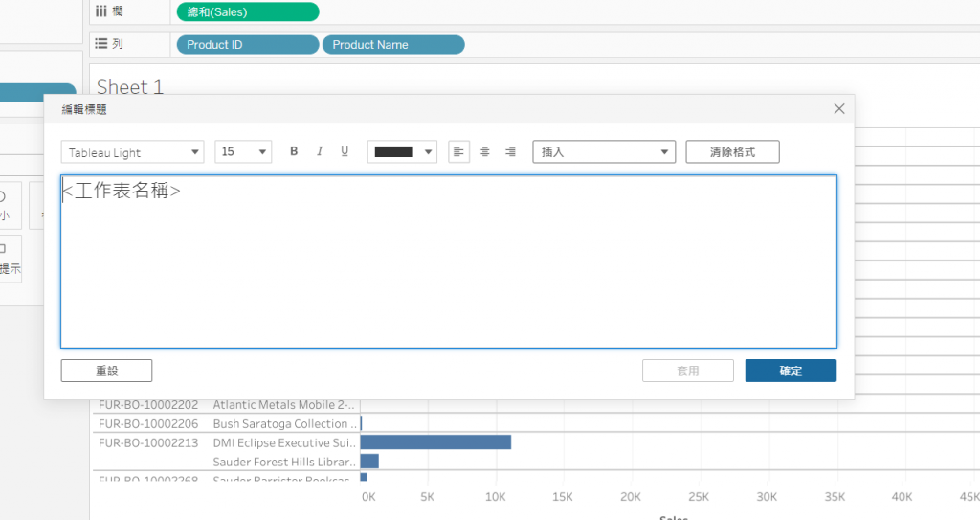Select row label FUR-BO-10002213
The width and height of the screenshot is (980, 520).
click(x=148, y=443)
